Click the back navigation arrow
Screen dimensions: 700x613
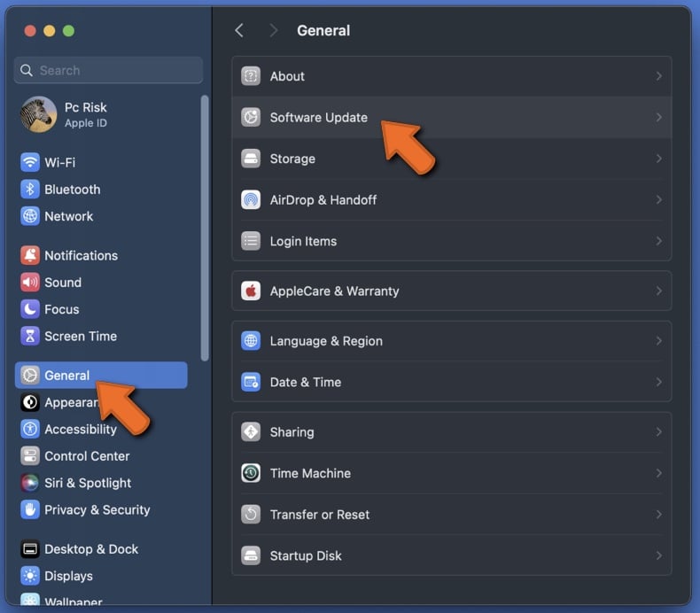point(238,30)
